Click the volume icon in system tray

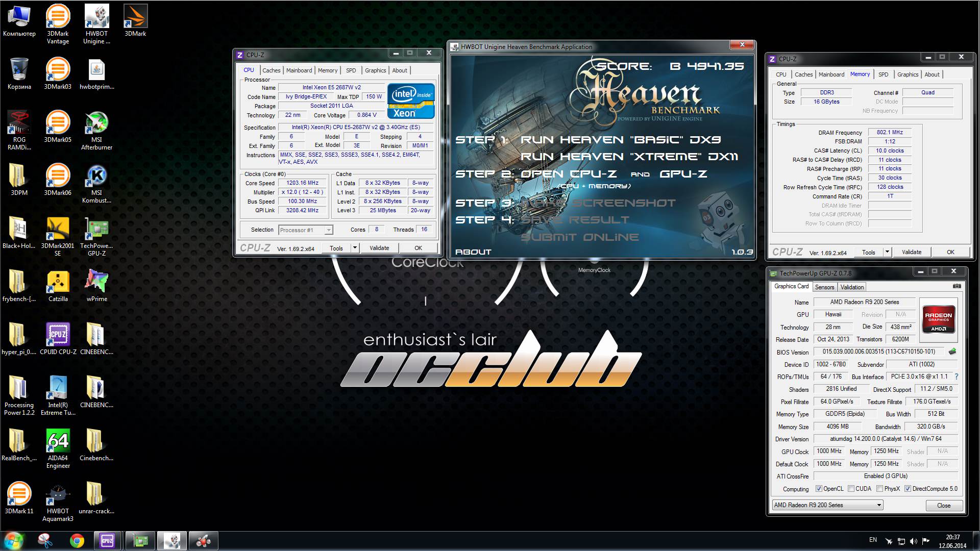click(x=913, y=541)
